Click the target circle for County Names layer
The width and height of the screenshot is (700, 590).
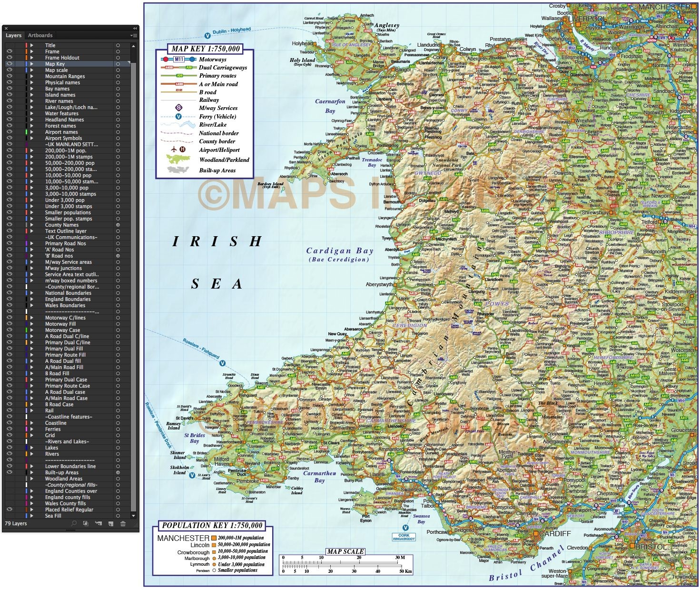coord(118,225)
